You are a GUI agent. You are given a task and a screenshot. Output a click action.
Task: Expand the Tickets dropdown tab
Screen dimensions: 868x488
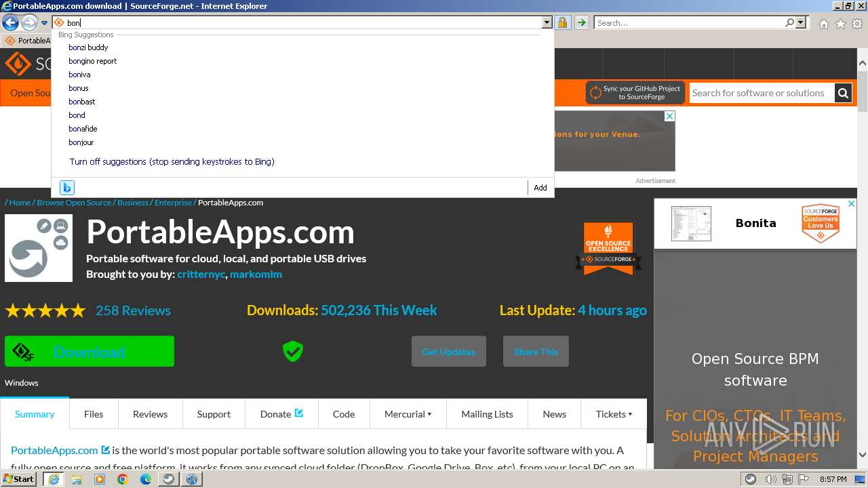(614, 414)
